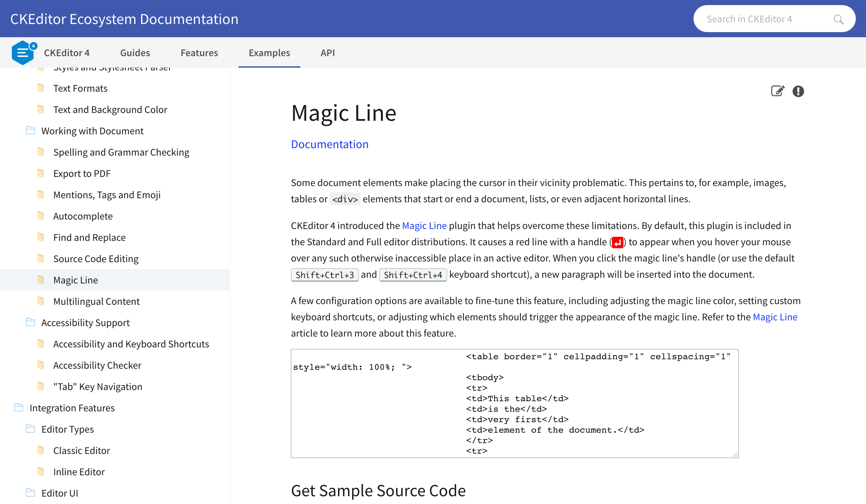Select the Examples tab
866x504 pixels.
pyautogui.click(x=269, y=52)
